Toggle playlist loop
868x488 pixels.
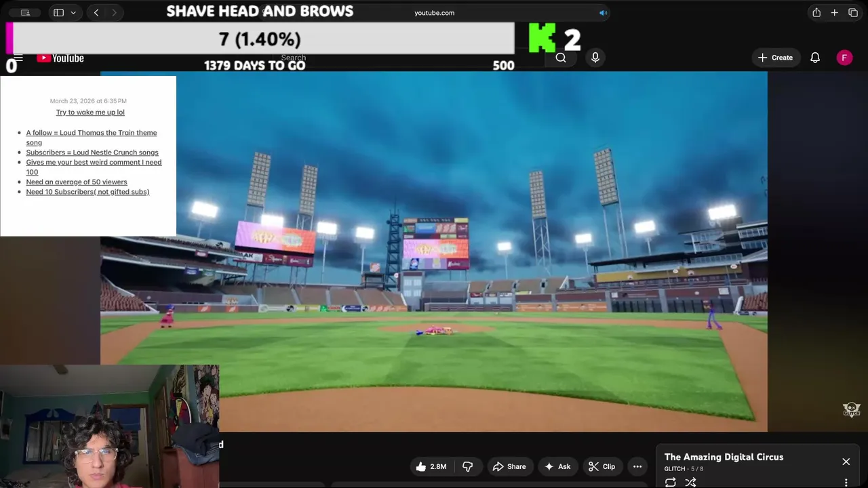click(670, 483)
